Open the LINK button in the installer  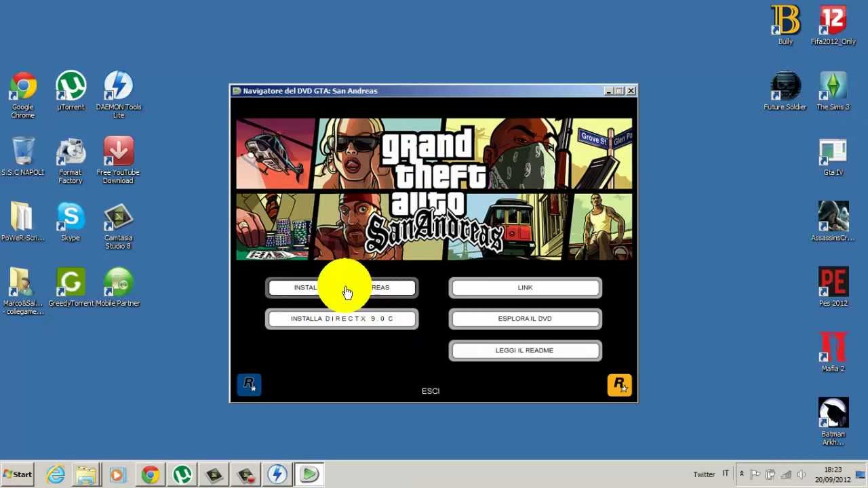[x=525, y=288]
